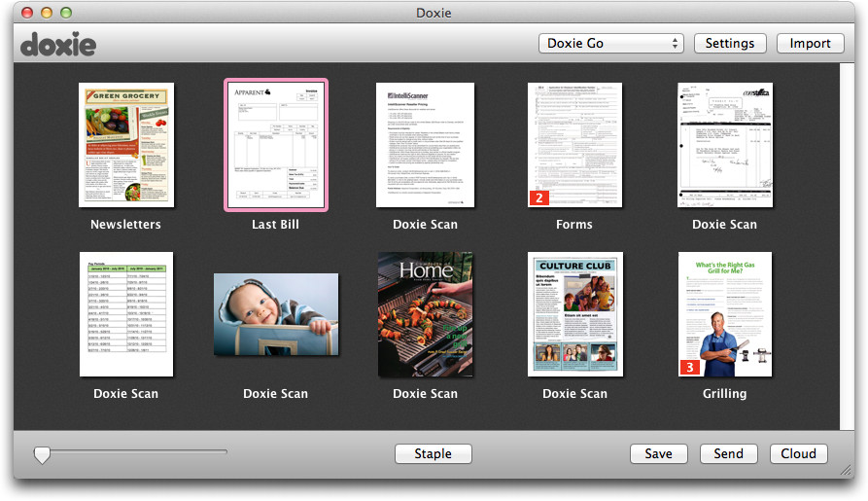This screenshot has height=501, width=868.
Task: Click the Grilling stapled document thumbnail
Action: pyautogui.click(x=724, y=314)
